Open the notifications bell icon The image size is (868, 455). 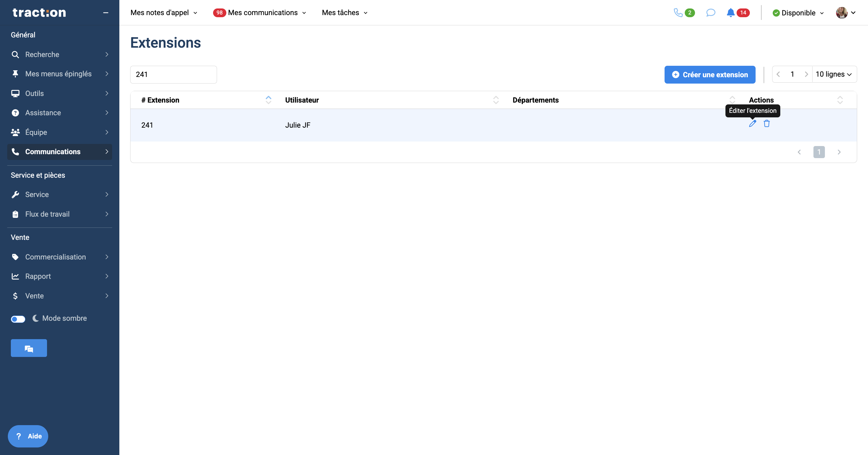coord(730,13)
